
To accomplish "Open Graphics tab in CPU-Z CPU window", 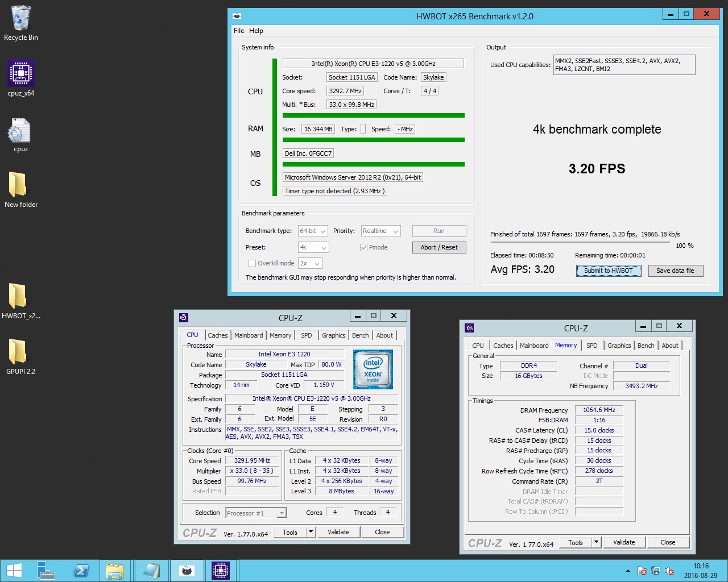I will [334, 335].
